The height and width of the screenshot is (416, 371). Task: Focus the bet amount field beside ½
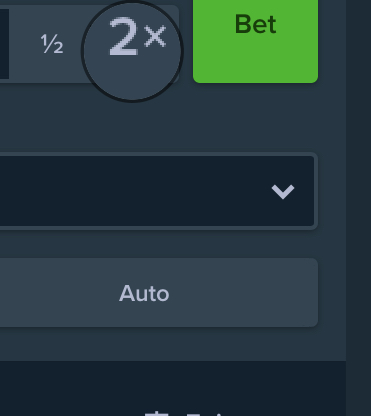coord(4,44)
